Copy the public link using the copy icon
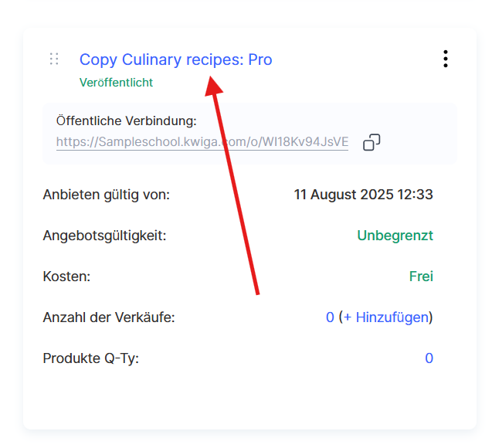 (x=372, y=142)
